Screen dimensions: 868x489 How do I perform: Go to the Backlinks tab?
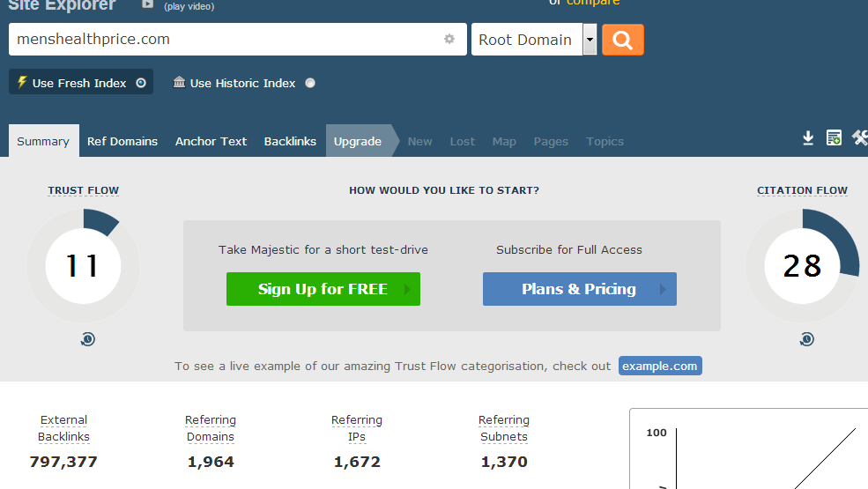click(290, 141)
